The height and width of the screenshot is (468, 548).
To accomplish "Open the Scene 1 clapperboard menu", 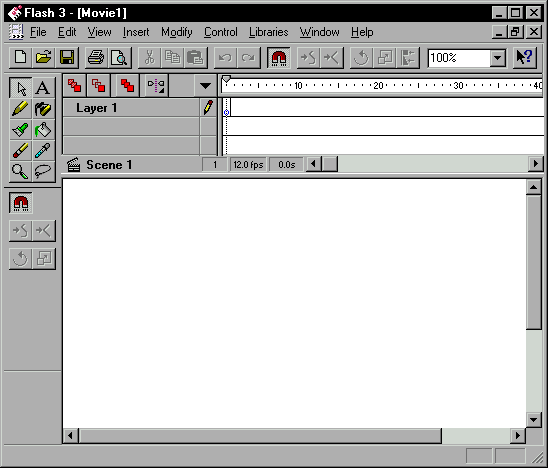I will 73,165.
